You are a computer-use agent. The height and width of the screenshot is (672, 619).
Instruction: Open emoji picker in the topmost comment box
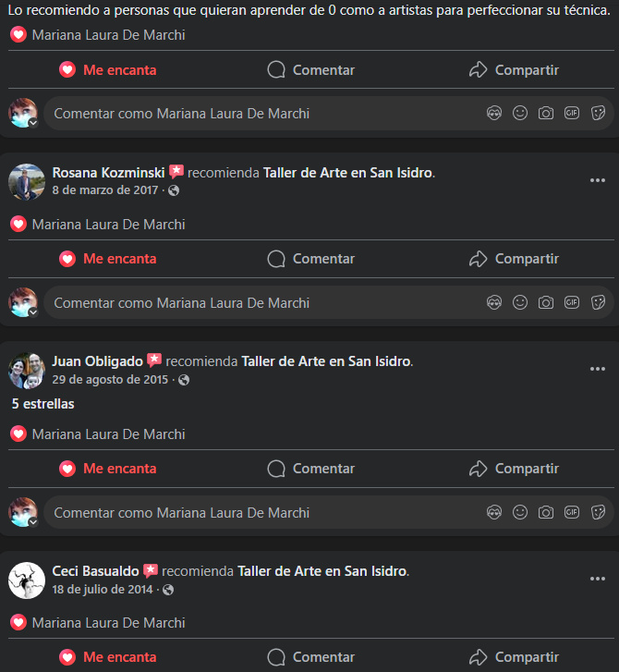tap(520, 113)
